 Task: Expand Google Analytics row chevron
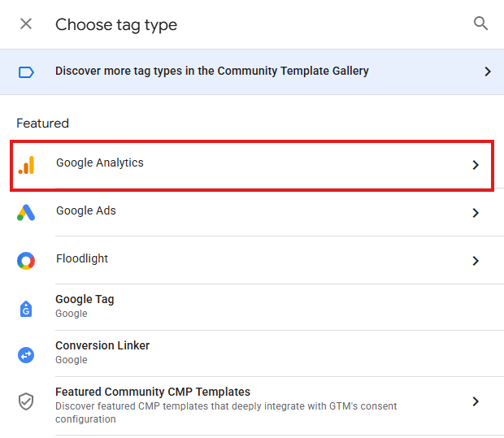point(476,165)
